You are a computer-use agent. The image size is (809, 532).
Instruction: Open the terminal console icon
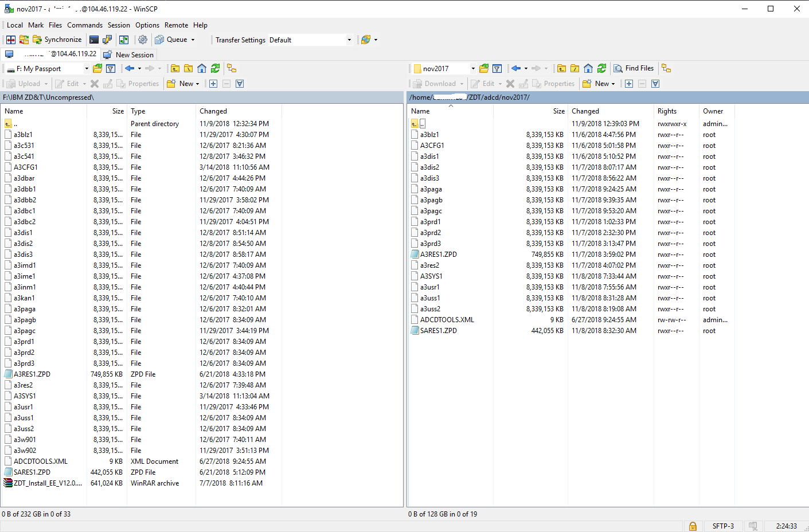pos(94,40)
